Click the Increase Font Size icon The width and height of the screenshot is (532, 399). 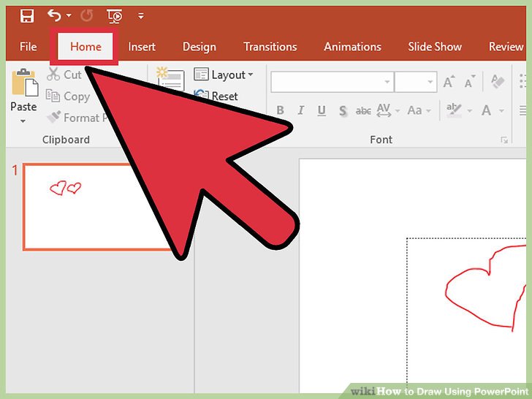click(449, 81)
